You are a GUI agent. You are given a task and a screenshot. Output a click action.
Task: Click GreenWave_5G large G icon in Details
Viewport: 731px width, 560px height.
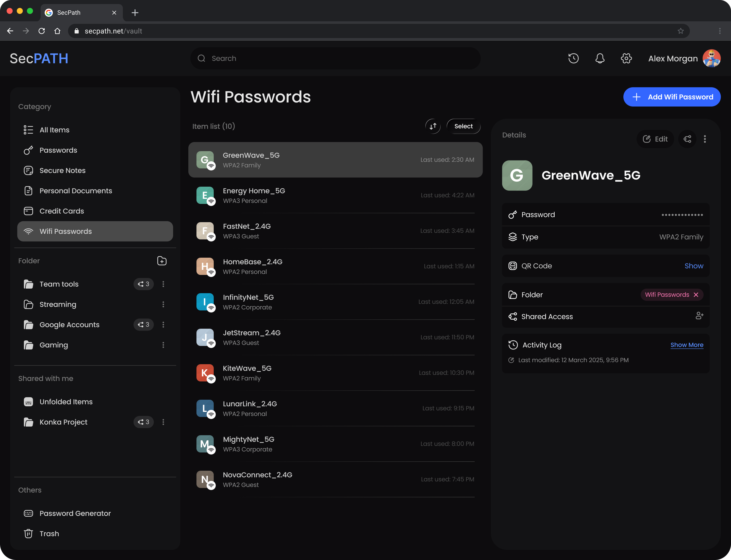pos(517,176)
